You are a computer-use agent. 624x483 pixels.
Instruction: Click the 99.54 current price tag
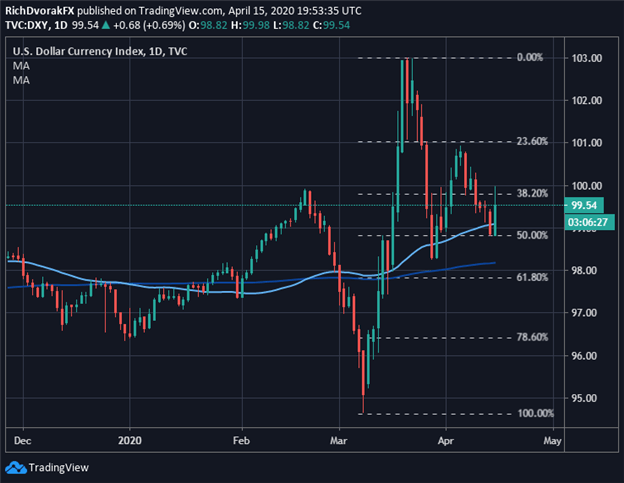click(x=592, y=205)
